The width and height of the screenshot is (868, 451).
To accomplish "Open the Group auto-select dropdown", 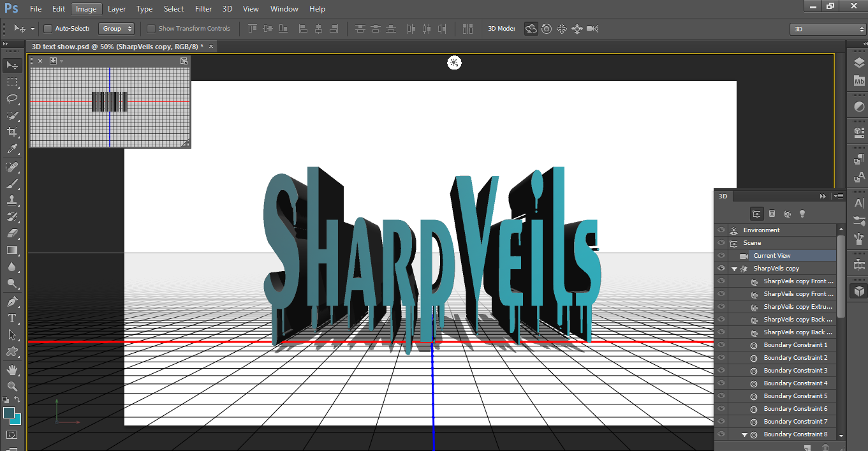I will [117, 29].
